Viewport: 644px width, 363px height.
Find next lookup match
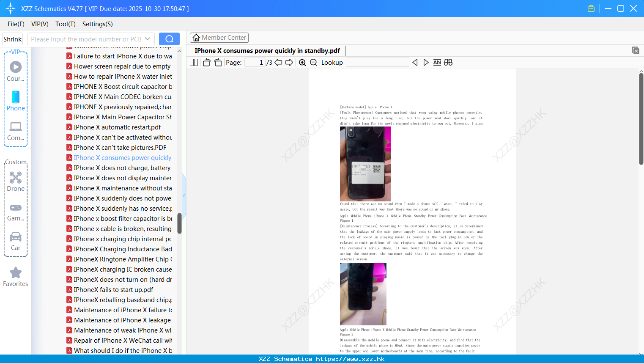(x=426, y=62)
